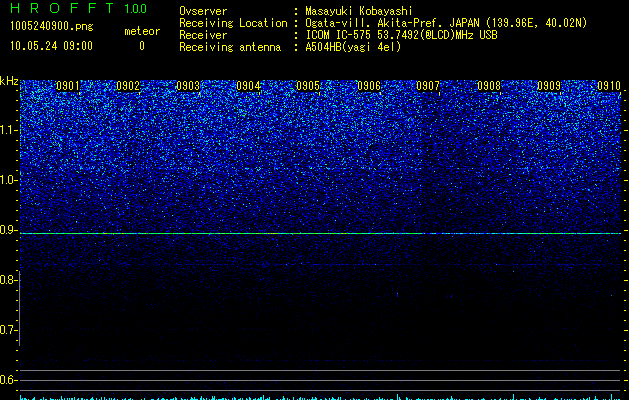629x400 pixels.
Task: Click the Ogata-vill. Akita-Pref. JAPAN location text
Action: 446,23
